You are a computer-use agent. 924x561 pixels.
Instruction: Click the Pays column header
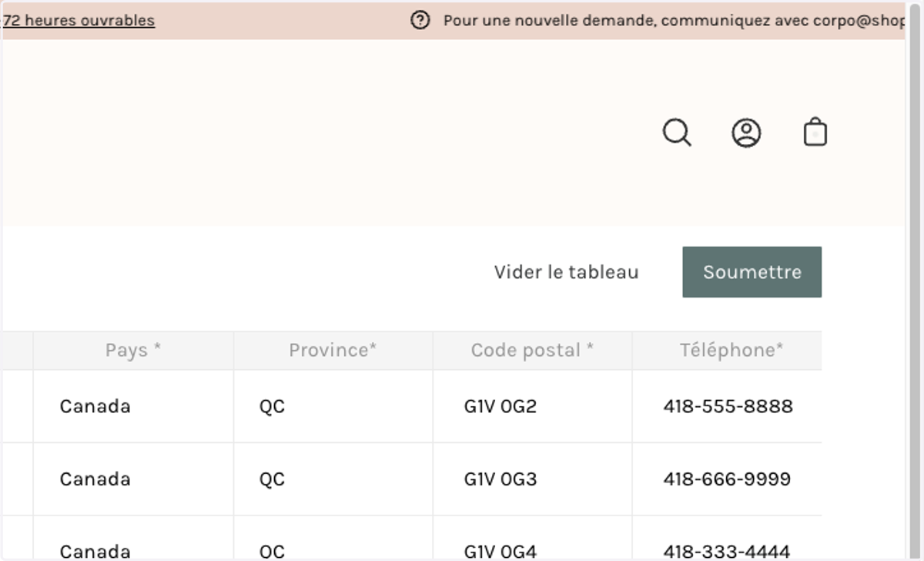(133, 351)
